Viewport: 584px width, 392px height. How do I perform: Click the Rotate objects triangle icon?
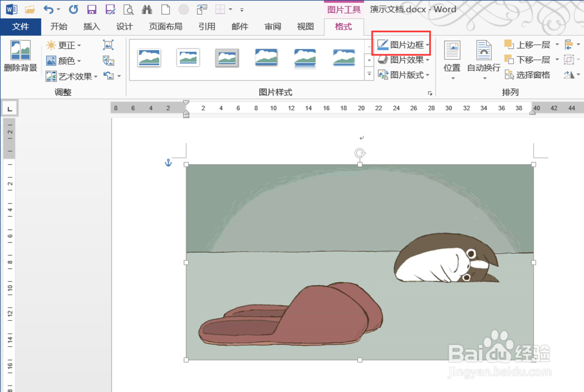coord(569,75)
